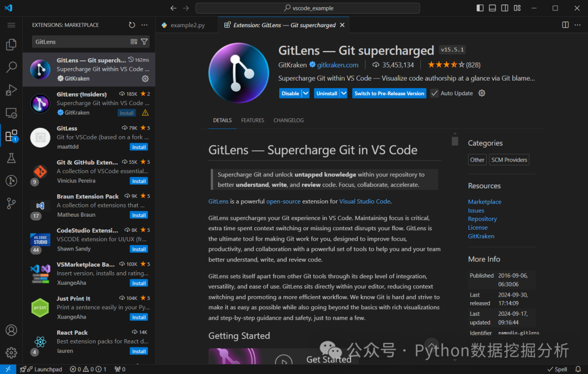Clear extensions search results

point(133,41)
